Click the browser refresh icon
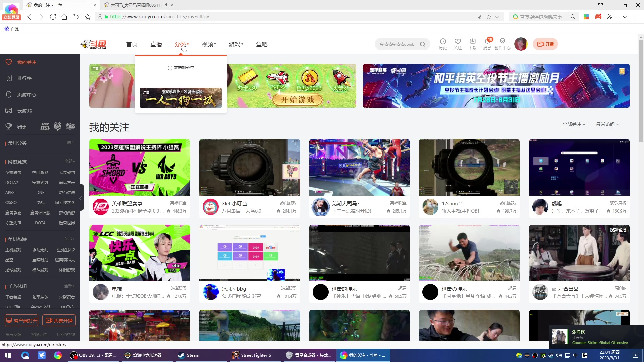The height and width of the screenshot is (362, 644). coord(53,17)
